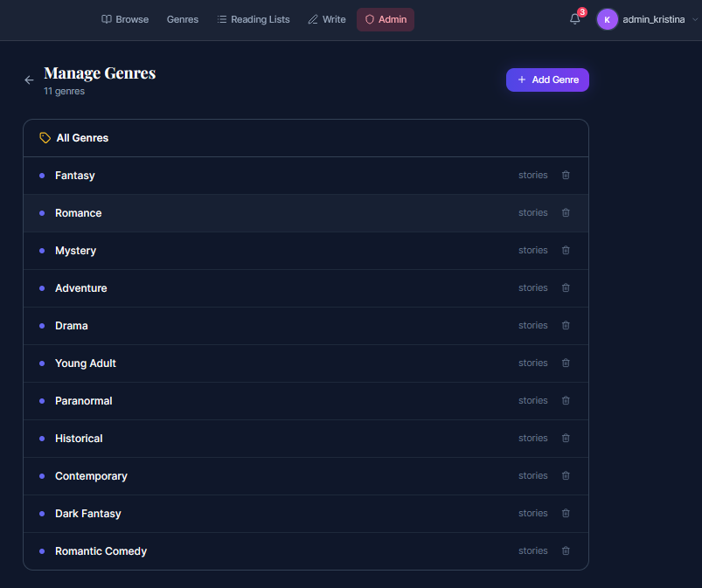This screenshot has width=702, height=588.
Task: Go to the Write page
Action: tap(326, 19)
